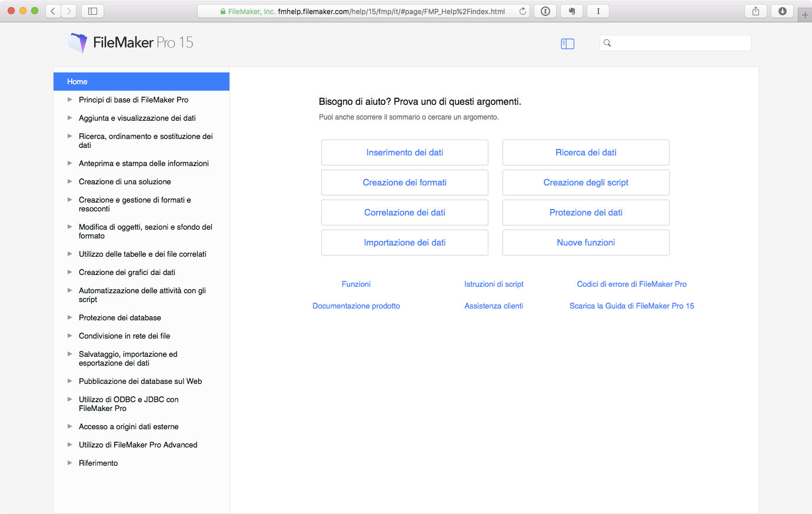Open 'Protezione dei database' topic
The image size is (812, 514).
click(x=120, y=318)
